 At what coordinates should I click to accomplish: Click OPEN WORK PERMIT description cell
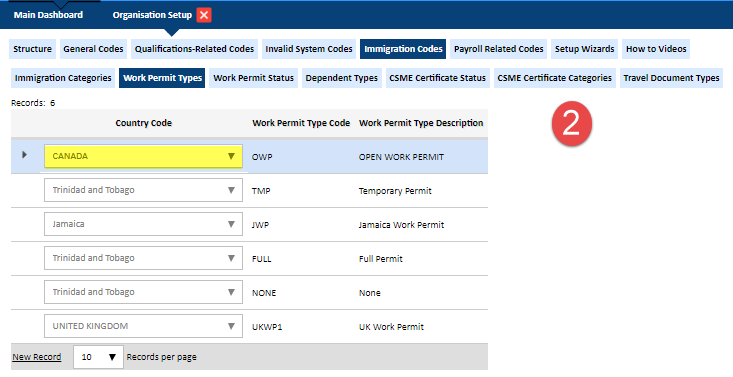[x=401, y=157]
